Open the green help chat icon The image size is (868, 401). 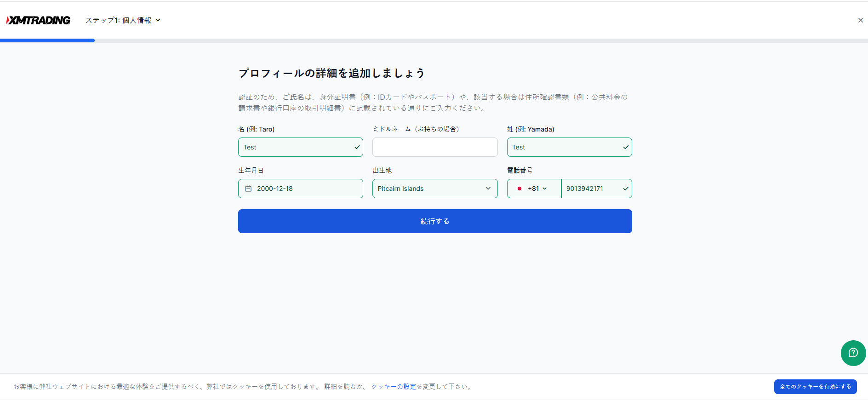pos(853,353)
